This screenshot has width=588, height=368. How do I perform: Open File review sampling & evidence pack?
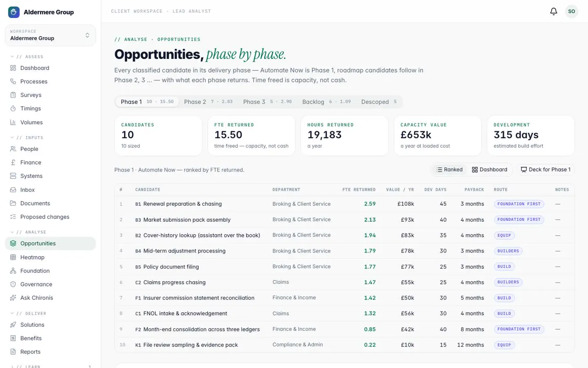[x=345, y=345]
